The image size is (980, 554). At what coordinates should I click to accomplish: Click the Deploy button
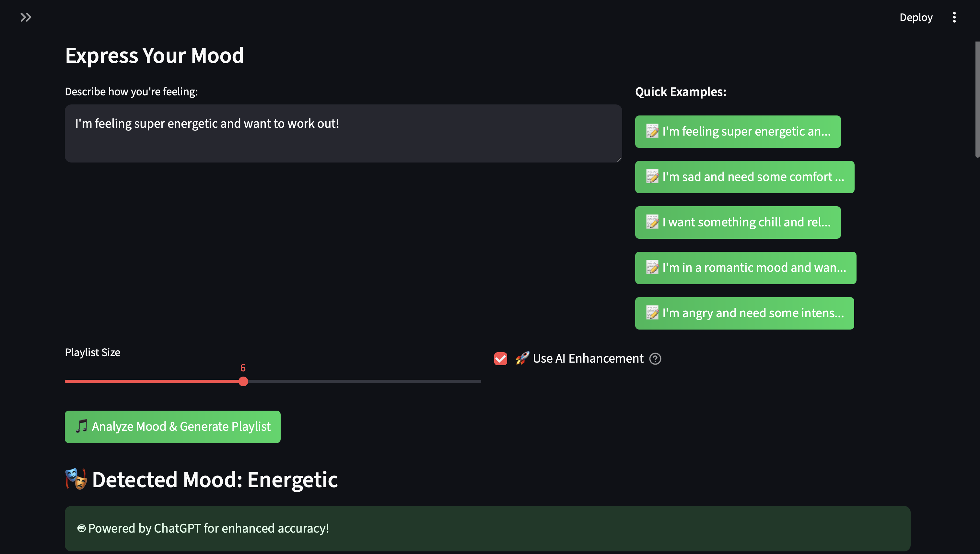(916, 17)
